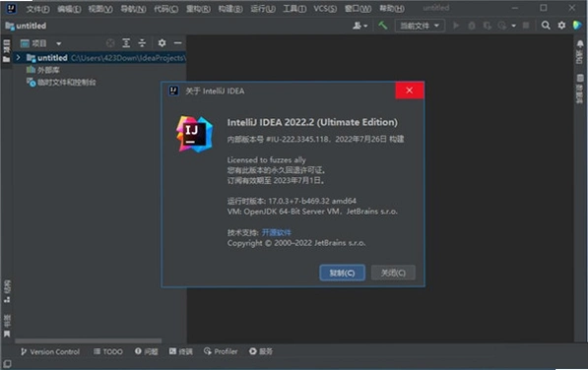
Task: Click the Expand All icon in Project panel
Action: coord(126,43)
